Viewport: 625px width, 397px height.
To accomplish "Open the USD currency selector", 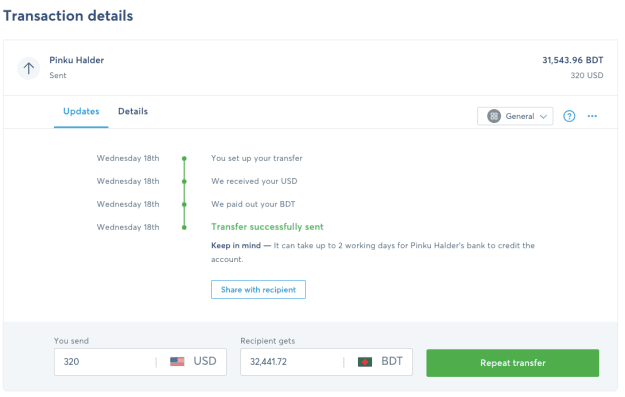I will [193, 362].
